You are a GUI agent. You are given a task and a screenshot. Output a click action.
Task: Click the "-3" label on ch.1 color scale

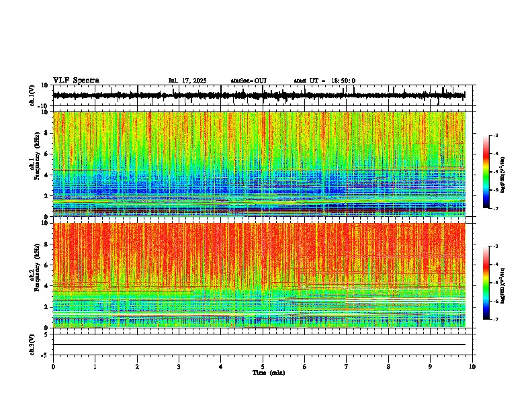(x=495, y=135)
